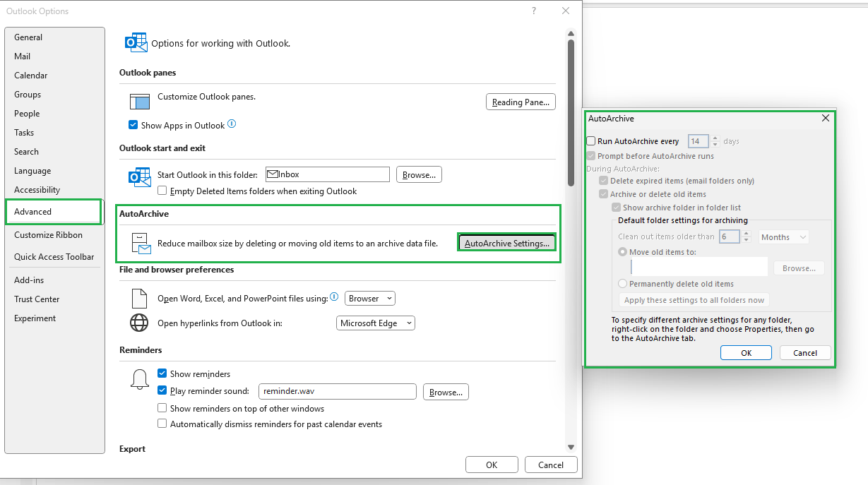Screen dimensions: 868x485
Task: Open the Browser dropdown for Office files
Action: 370,298
